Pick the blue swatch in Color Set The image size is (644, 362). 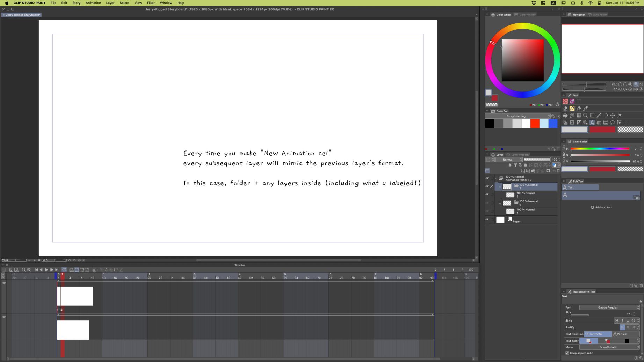[x=553, y=124]
